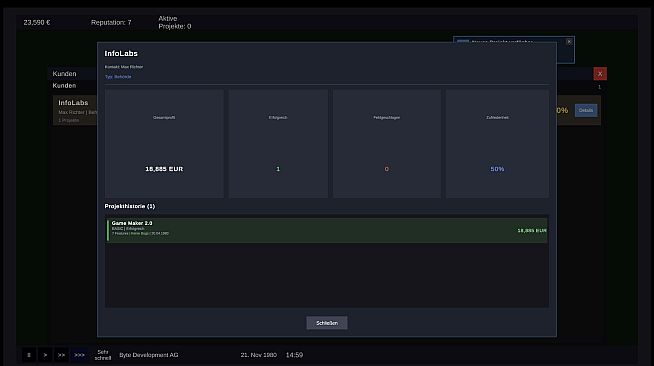Click the InfoLabs dialog title

tap(121, 53)
